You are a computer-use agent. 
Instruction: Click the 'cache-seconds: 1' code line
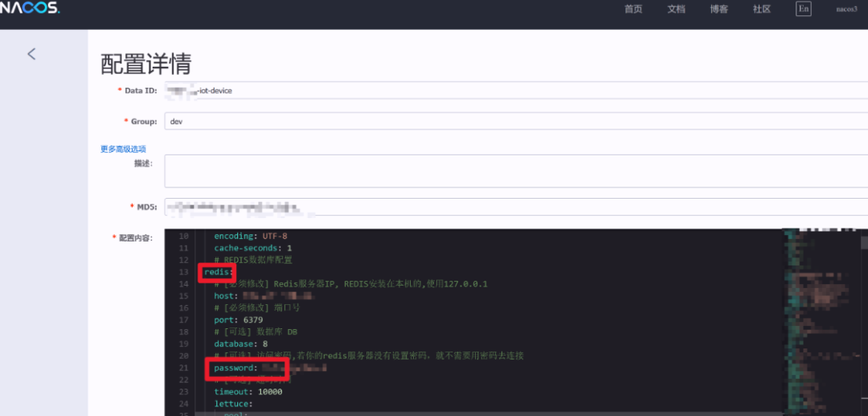253,248
